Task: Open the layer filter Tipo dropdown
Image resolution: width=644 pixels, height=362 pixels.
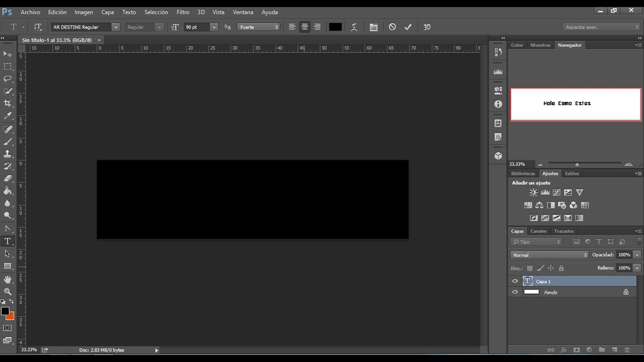Action: pyautogui.click(x=536, y=242)
